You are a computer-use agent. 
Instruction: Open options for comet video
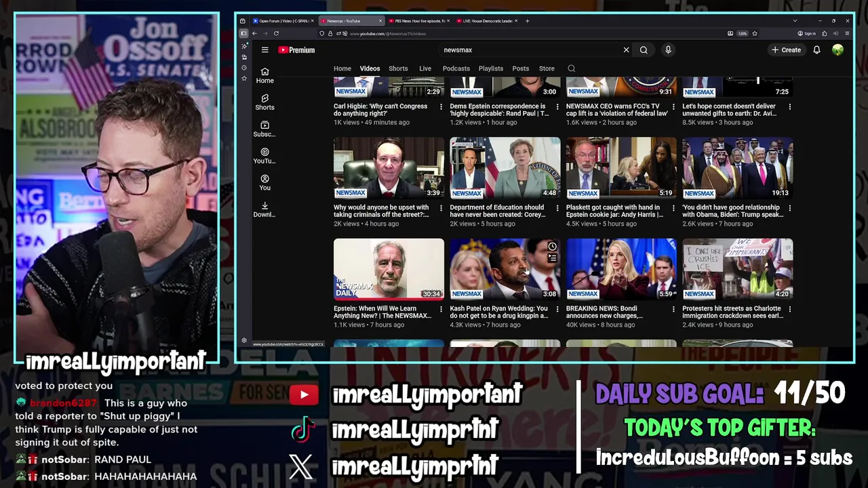click(790, 106)
